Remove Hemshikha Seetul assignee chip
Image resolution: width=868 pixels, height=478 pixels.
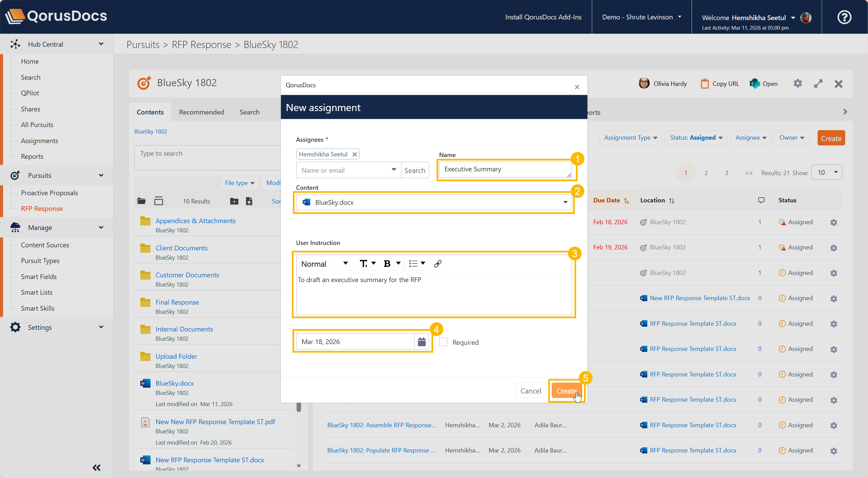(354, 154)
